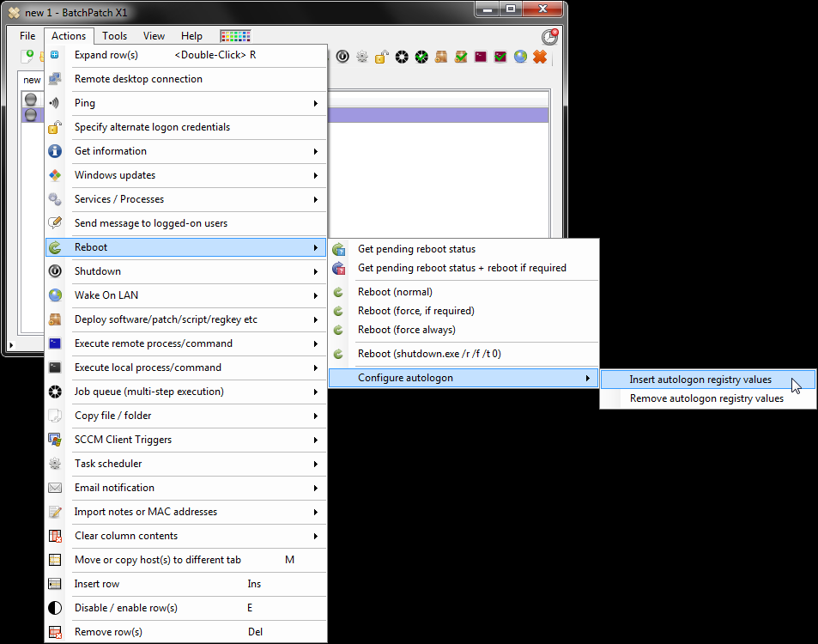Expand the Task scheduler submenu
Image resolution: width=818 pixels, height=644 pixels.
coord(185,464)
